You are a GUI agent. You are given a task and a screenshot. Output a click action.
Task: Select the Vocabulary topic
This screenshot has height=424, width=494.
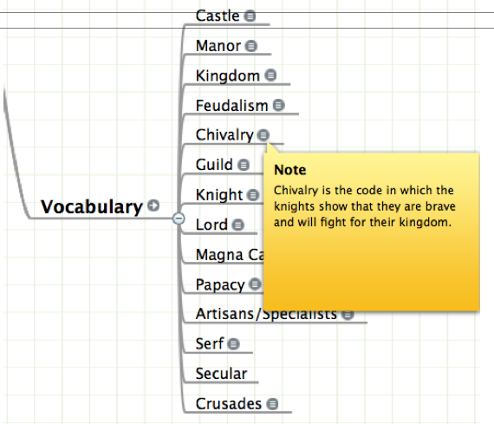tap(92, 207)
